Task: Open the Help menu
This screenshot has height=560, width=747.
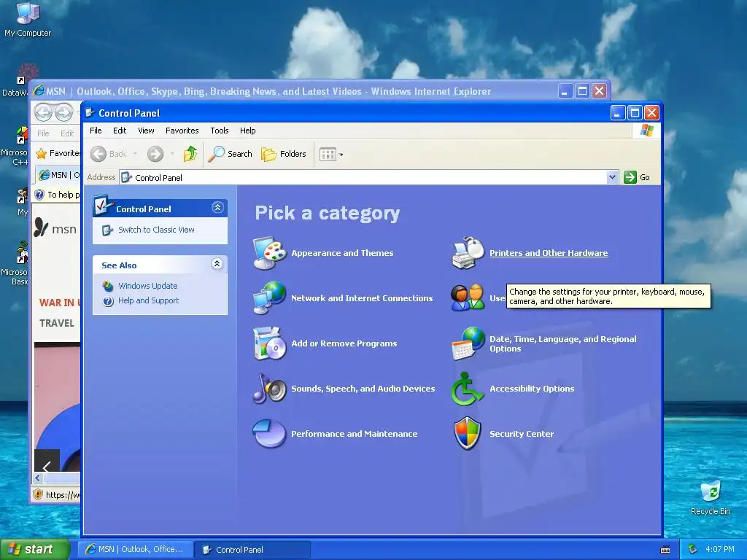Action: pyautogui.click(x=248, y=131)
